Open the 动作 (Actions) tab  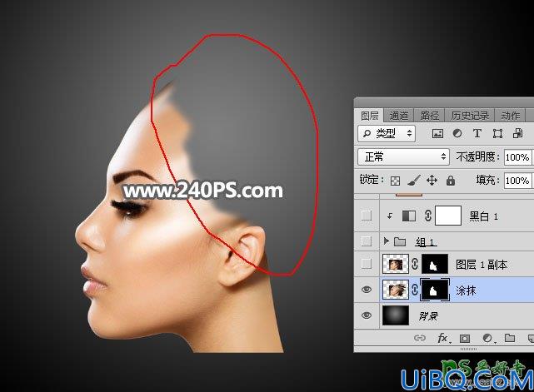[510, 116]
